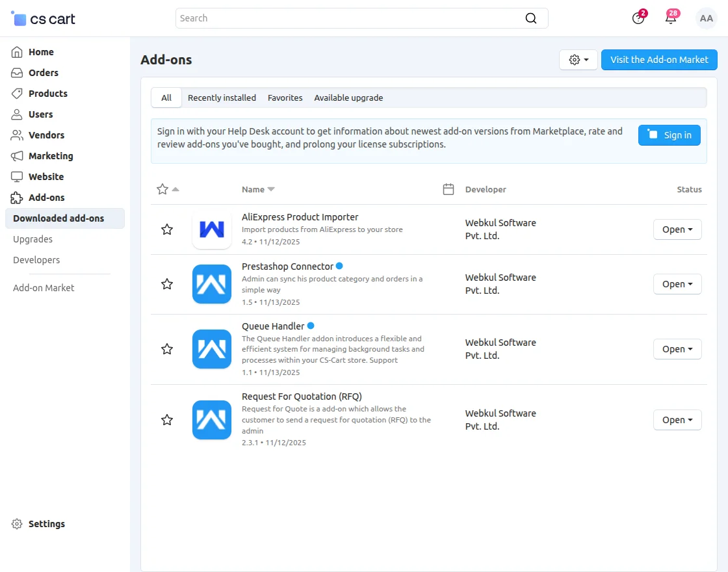The width and height of the screenshot is (728, 572).
Task: Open the AA user avatar menu
Action: coord(706,18)
